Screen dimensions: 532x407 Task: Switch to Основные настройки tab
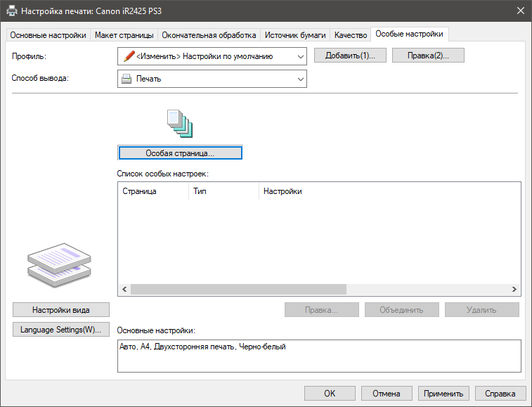(x=48, y=35)
